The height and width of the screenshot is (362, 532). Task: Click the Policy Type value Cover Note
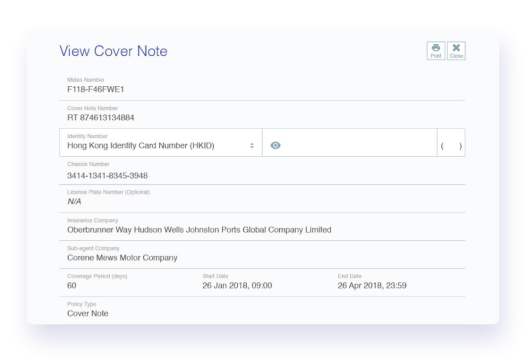click(88, 313)
